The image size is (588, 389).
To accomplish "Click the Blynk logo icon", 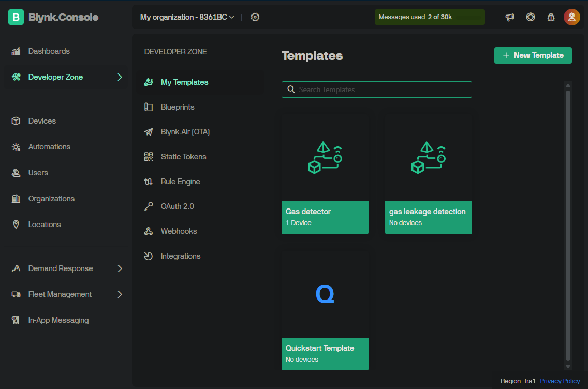I will point(16,17).
